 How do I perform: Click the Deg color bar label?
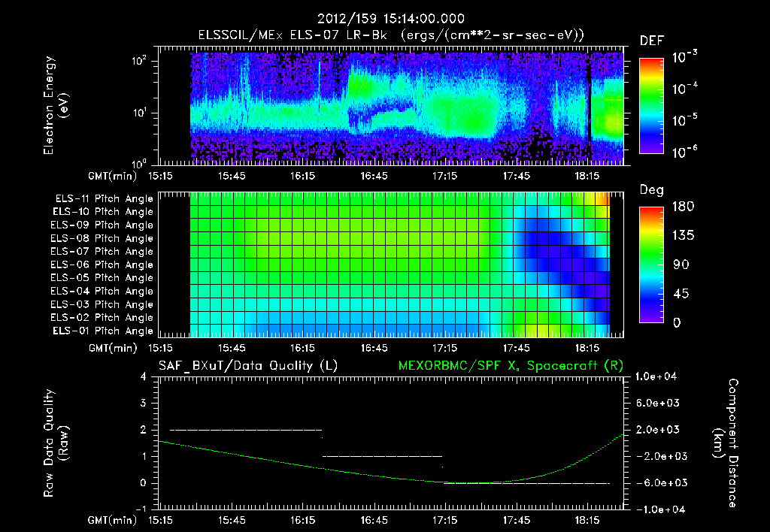[652, 190]
